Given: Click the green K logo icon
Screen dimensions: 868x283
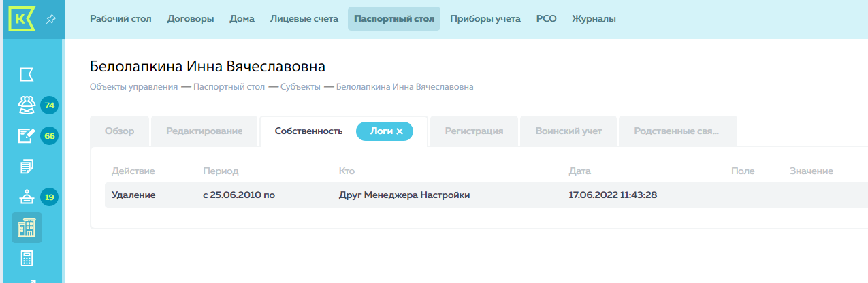Looking at the screenshot, I should (22, 18).
